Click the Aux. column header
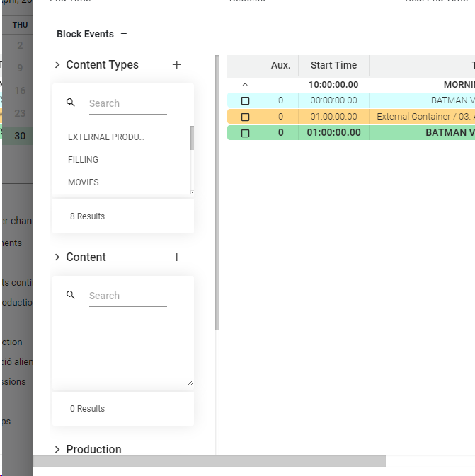 coord(281,65)
